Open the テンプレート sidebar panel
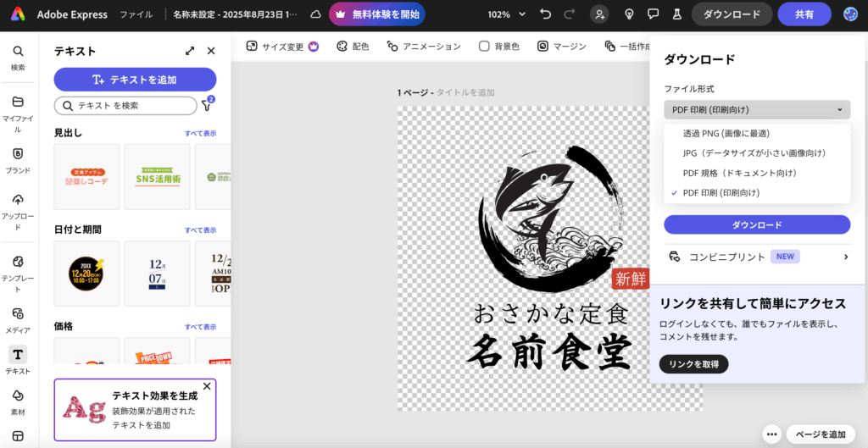Screen dimensions: 868x448 click(x=18, y=268)
